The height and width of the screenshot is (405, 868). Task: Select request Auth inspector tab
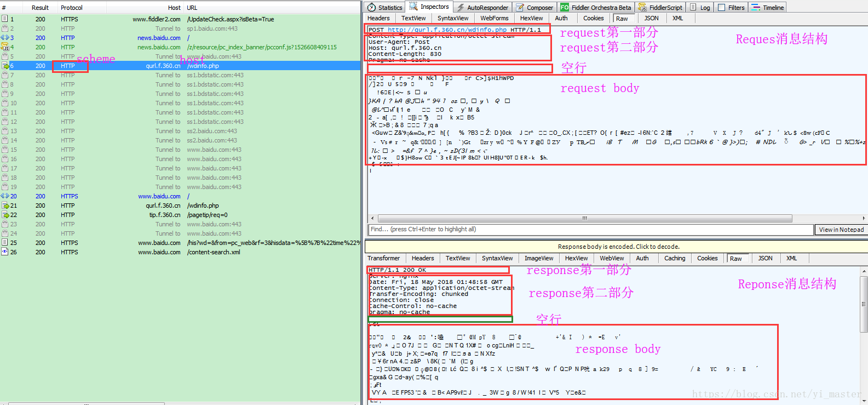pos(561,18)
